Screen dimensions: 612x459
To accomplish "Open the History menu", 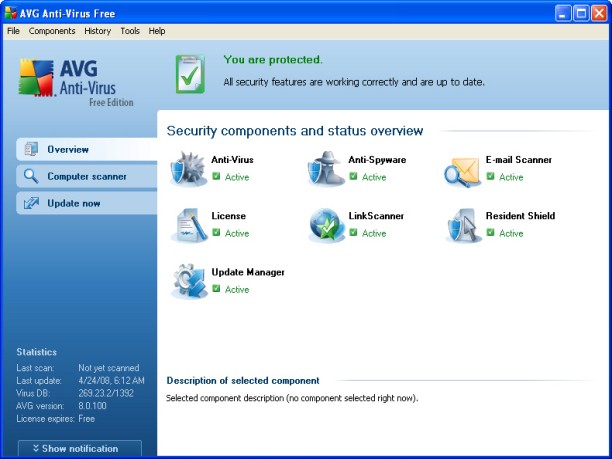I will (98, 31).
